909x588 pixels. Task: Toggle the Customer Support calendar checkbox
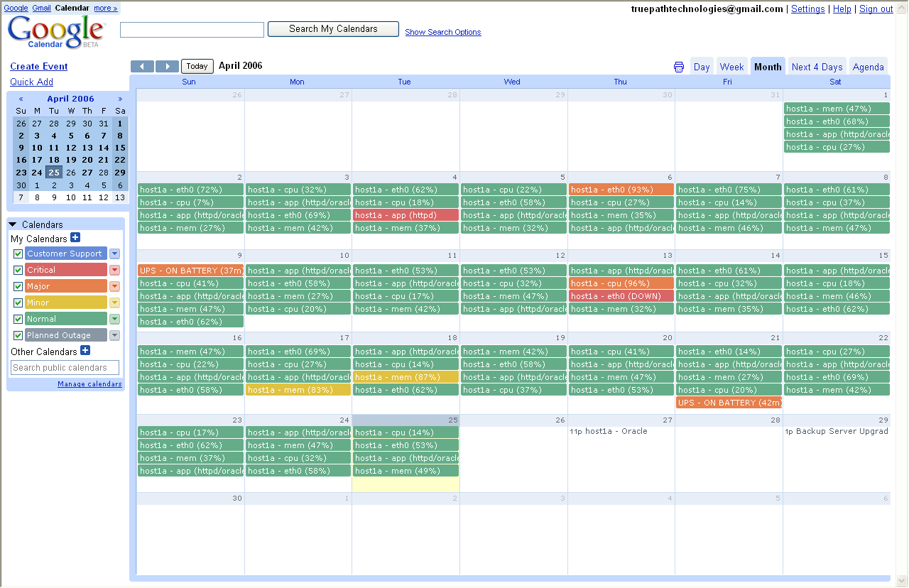[x=18, y=254]
